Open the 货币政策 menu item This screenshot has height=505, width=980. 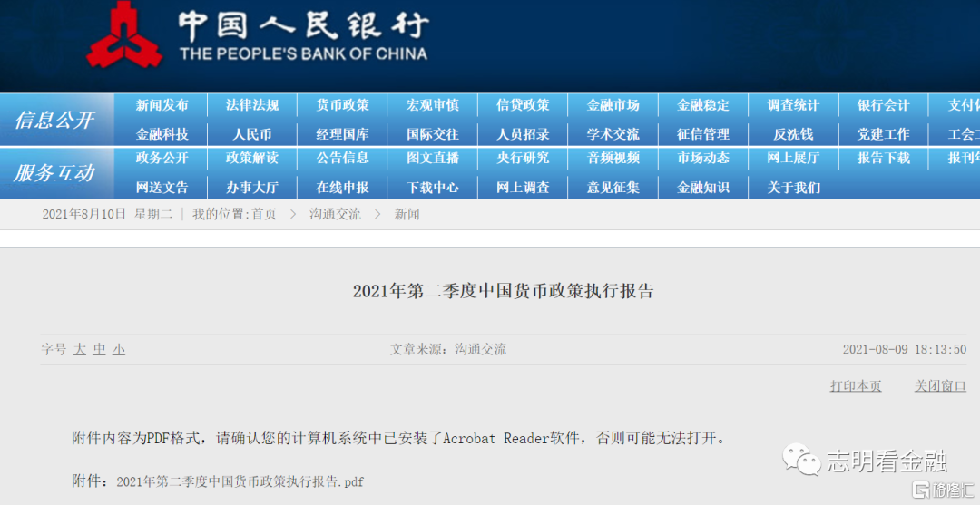[x=342, y=105]
